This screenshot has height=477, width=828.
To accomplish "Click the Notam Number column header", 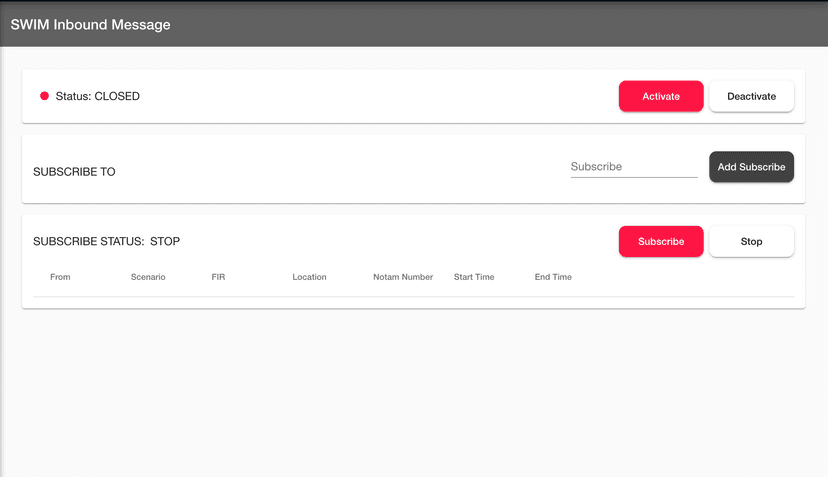I will pyautogui.click(x=403, y=277).
